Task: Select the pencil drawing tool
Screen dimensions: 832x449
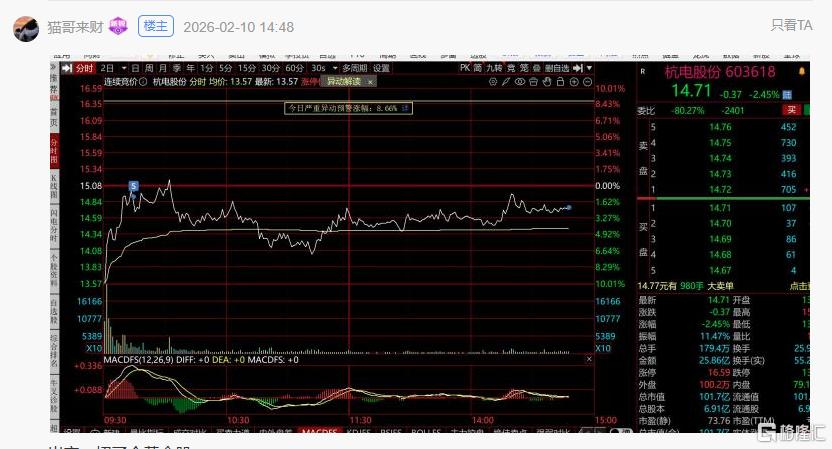Action: point(506,82)
